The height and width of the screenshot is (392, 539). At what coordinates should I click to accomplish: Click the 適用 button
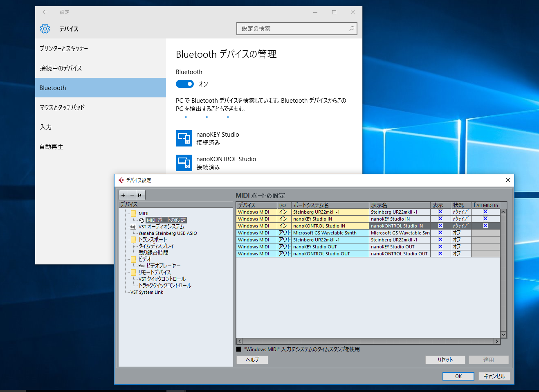tap(489, 360)
